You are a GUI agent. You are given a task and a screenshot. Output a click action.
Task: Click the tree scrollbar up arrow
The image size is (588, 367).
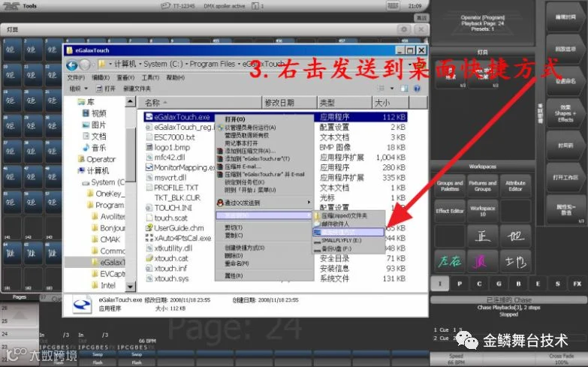click(x=130, y=101)
